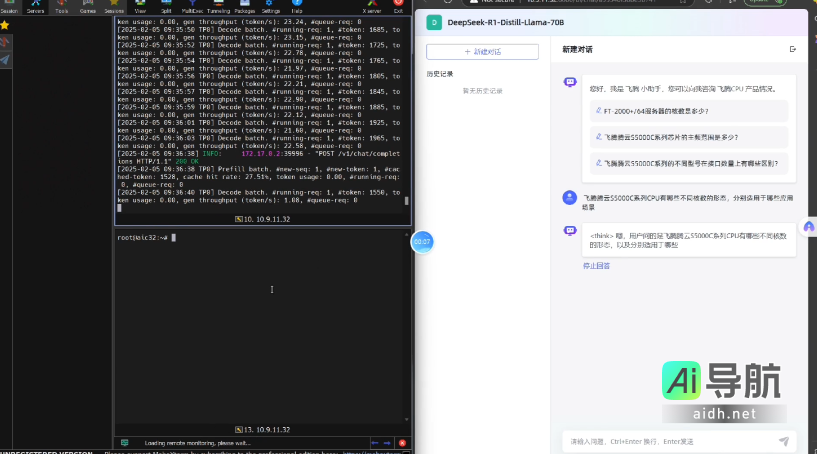Click the POST /v1/chat/completions log line
The width and height of the screenshot is (817, 454).
tap(258, 157)
